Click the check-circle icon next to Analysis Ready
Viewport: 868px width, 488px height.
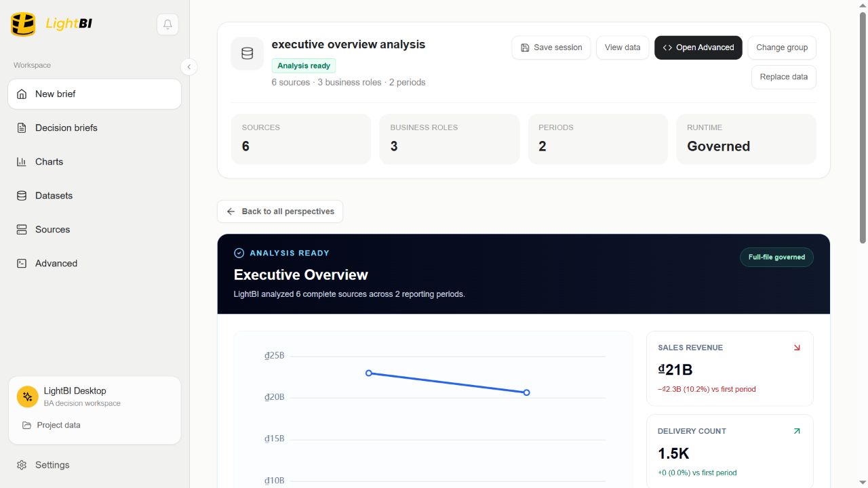pos(239,253)
